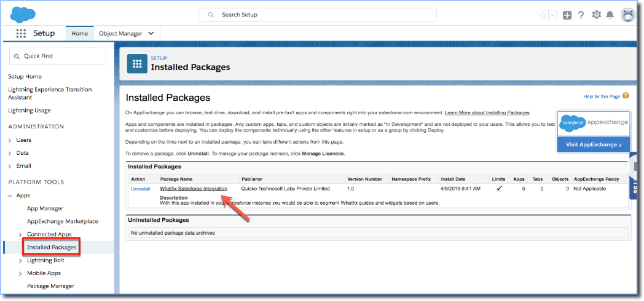Open App Manager in sidebar
The width and height of the screenshot is (644, 301).
(x=45, y=208)
